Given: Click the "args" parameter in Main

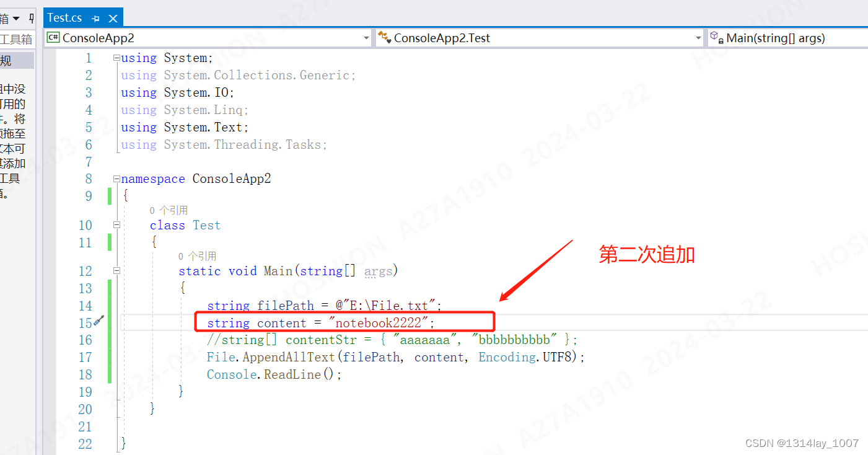Looking at the screenshot, I should pos(378,272).
